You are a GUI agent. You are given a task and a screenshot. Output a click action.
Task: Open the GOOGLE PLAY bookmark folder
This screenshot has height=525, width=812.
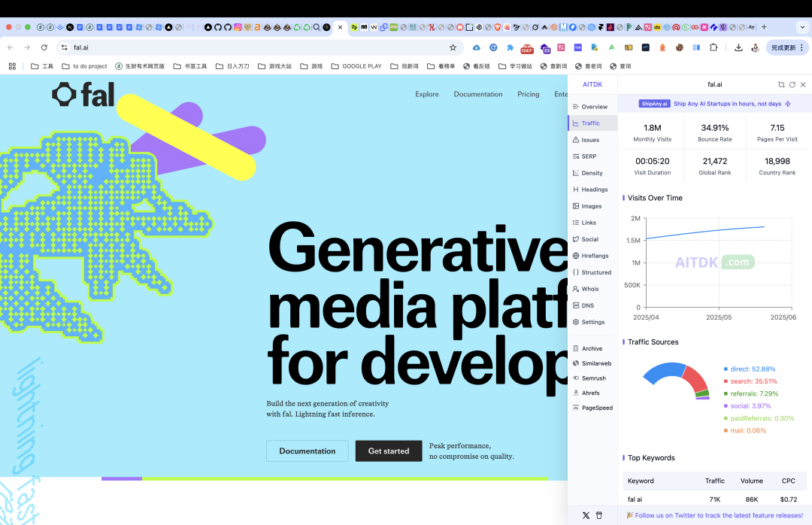(x=356, y=66)
